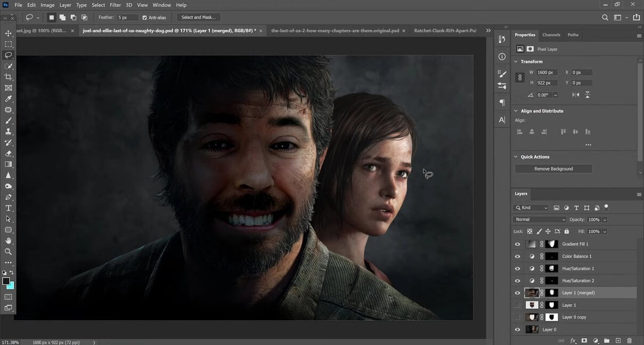Image resolution: width=644 pixels, height=345 pixels.
Task: Show more document tabs chevron
Action: [x=488, y=31]
